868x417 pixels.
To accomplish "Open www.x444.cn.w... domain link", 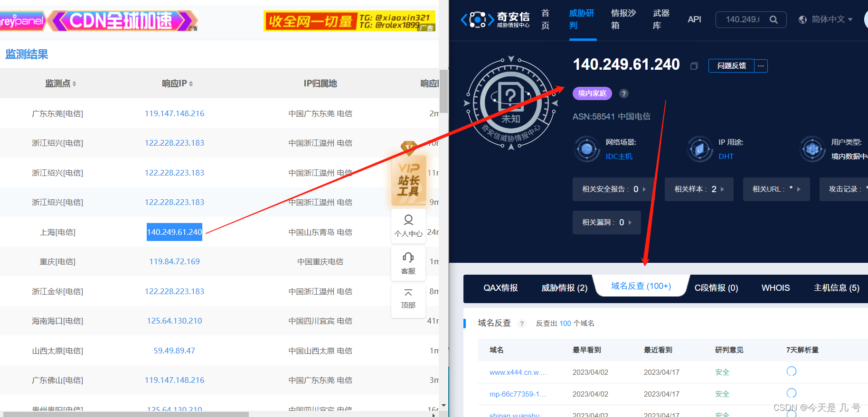I will click(518, 372).
